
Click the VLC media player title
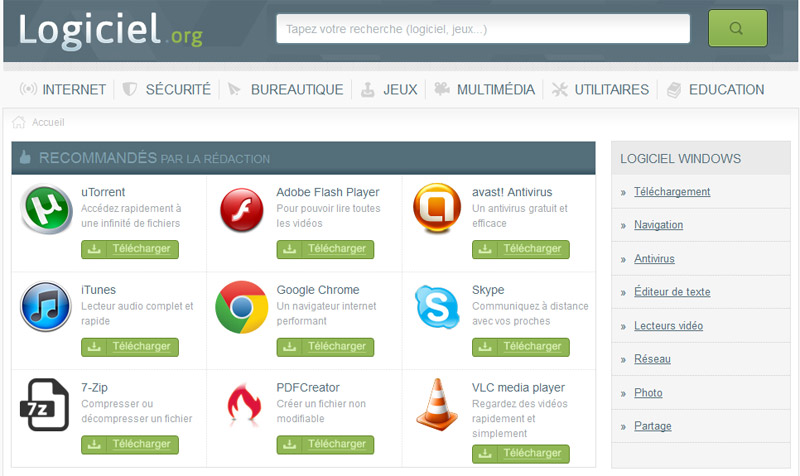click(518, 388)
